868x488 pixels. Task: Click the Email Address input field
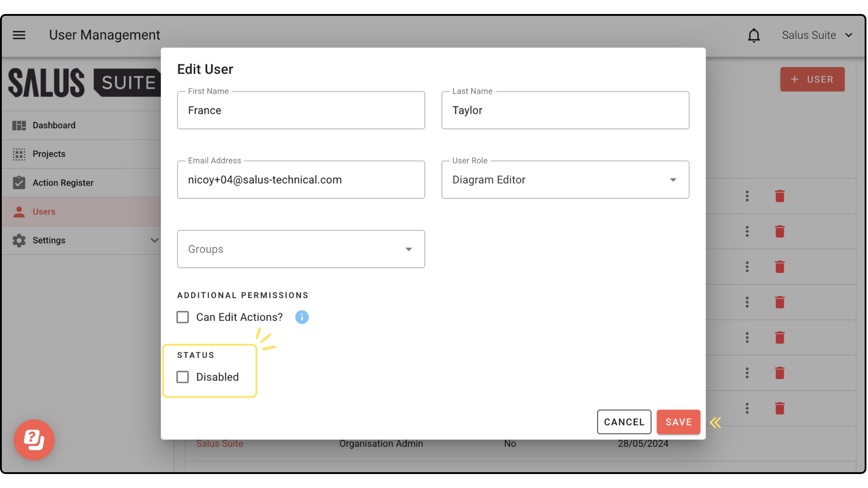(301, 180)
